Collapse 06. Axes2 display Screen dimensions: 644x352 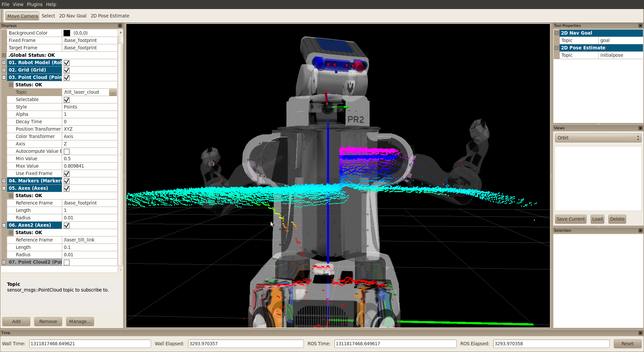coord(4,225)
